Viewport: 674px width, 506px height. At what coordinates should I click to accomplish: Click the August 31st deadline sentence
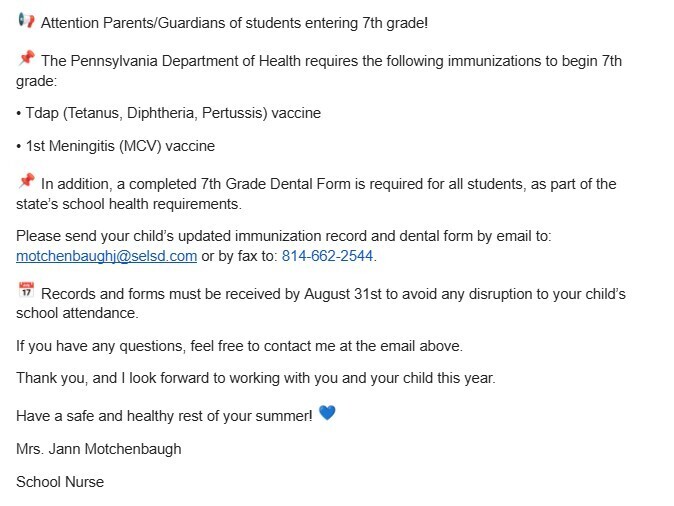tap(321, 303)
